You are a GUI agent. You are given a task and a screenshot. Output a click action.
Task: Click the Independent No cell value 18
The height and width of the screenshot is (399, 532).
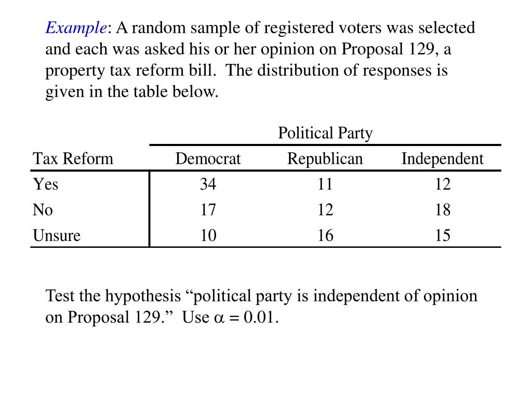[x=443, y=210]
